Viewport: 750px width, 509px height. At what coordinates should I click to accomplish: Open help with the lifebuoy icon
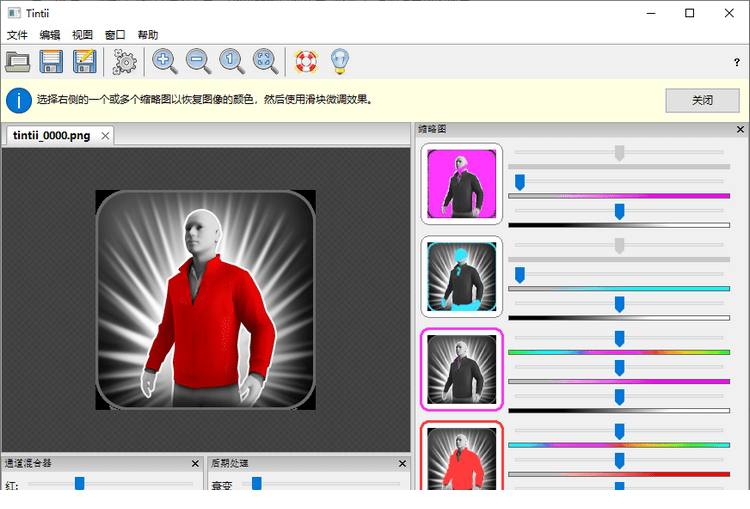point(305,62)
